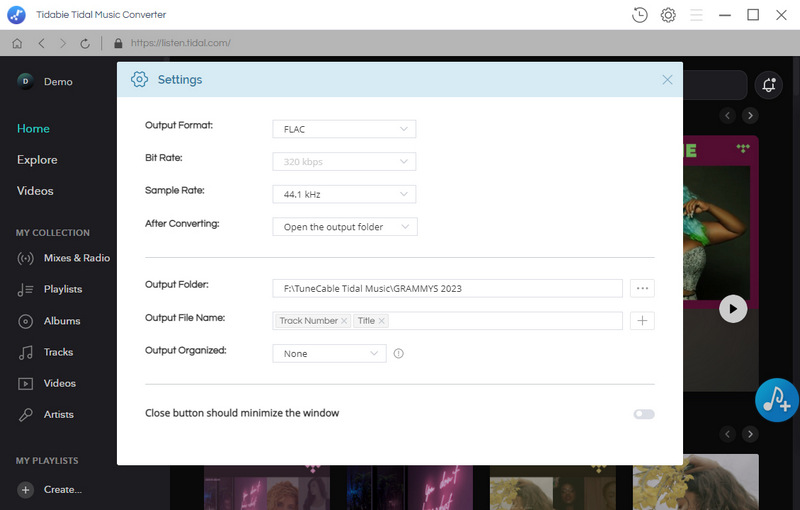Select Videos under Explore

[x=35, y=191]
